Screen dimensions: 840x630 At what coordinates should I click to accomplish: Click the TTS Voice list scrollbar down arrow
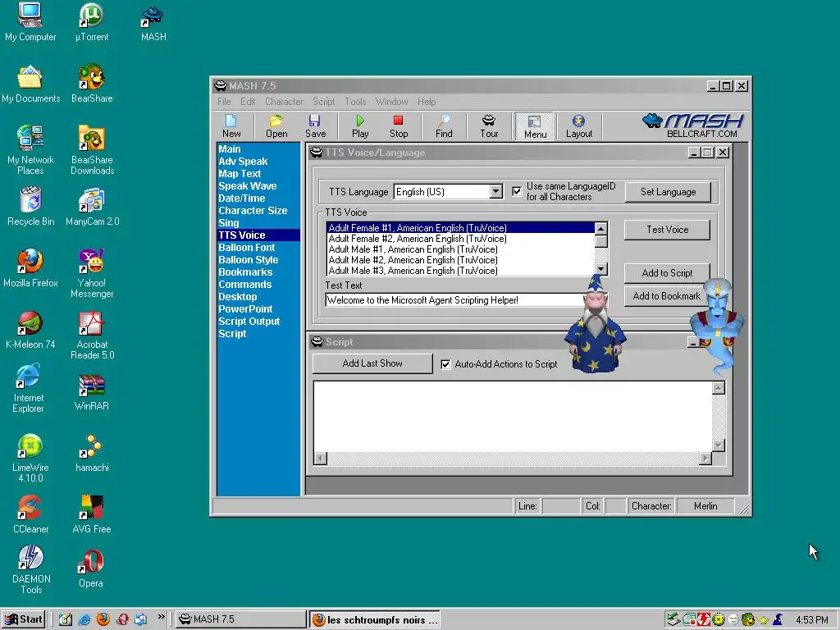pos(601,269)
